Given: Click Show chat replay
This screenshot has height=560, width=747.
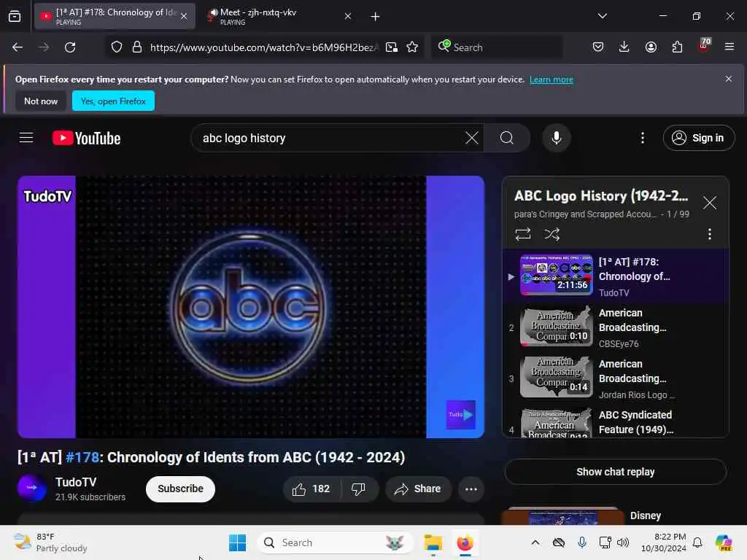Looking at the screenshot, I should click(x=616, y=472).
